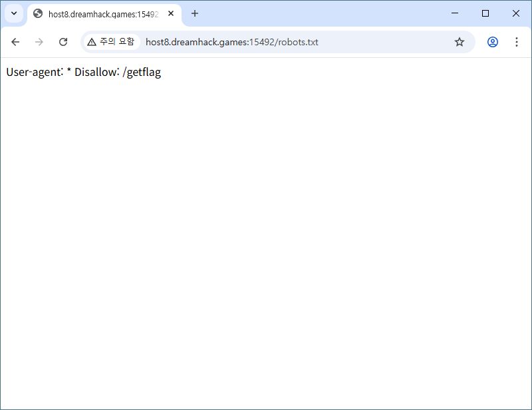Bookmark this page with the star icon

pyautogui.click(x=460, y=42)
